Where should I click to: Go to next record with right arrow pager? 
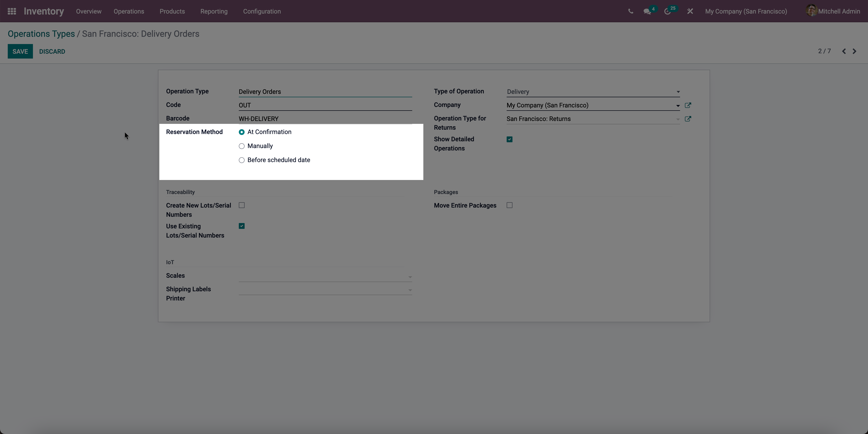854,51
